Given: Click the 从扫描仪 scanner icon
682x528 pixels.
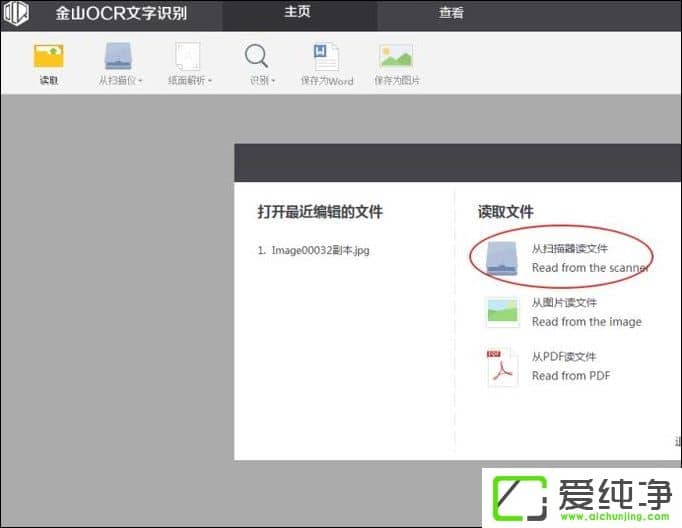Looking at the screenshot, I should [x=118, y=56].
